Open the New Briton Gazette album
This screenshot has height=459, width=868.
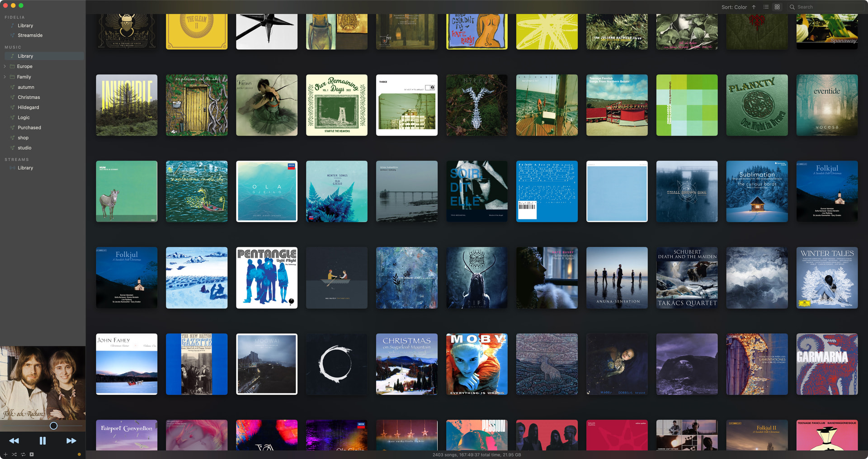coord(197,364)
